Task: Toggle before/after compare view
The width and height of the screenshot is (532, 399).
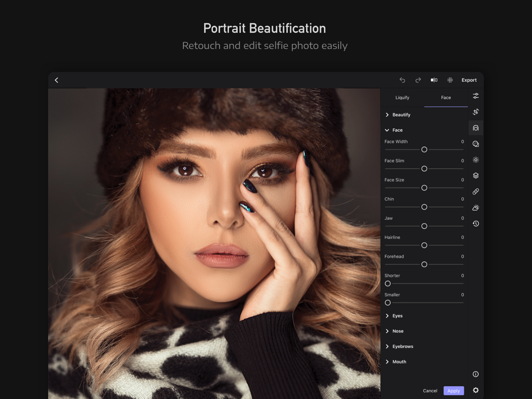Action: pyautogui.click(x=434, y=80)
